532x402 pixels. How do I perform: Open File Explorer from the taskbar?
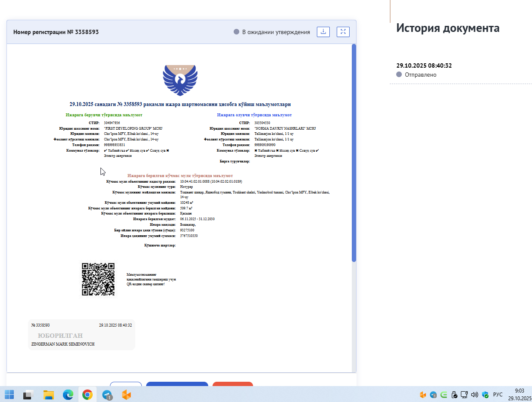point(48,394)
